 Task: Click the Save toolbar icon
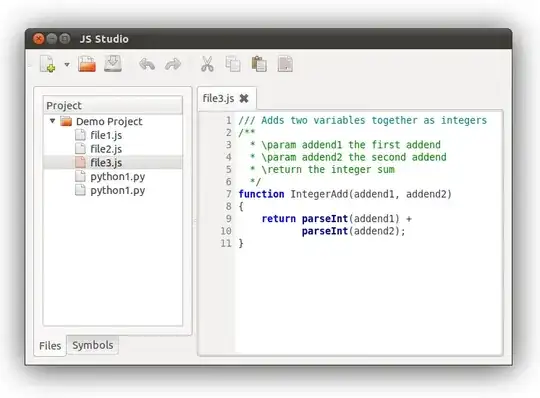click(113, 64)
